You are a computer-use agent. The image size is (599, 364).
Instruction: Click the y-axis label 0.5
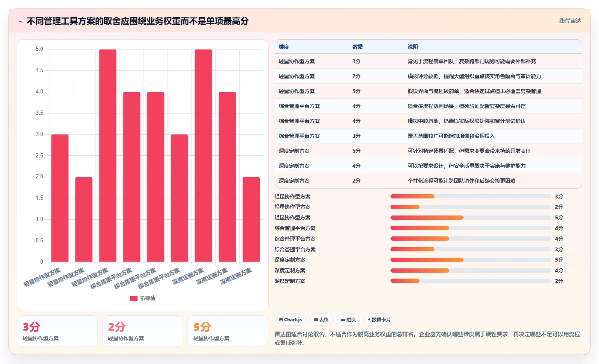(x=39, y=241)
